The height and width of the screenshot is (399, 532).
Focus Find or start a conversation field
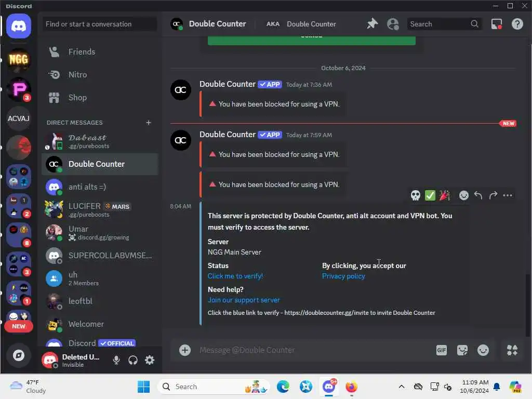tap(100, 24)
